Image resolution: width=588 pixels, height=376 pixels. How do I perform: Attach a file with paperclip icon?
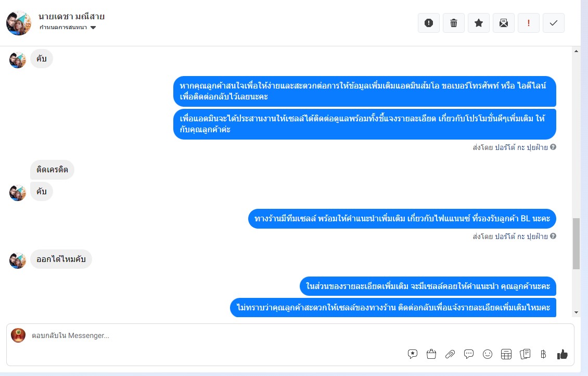point(450,354)
